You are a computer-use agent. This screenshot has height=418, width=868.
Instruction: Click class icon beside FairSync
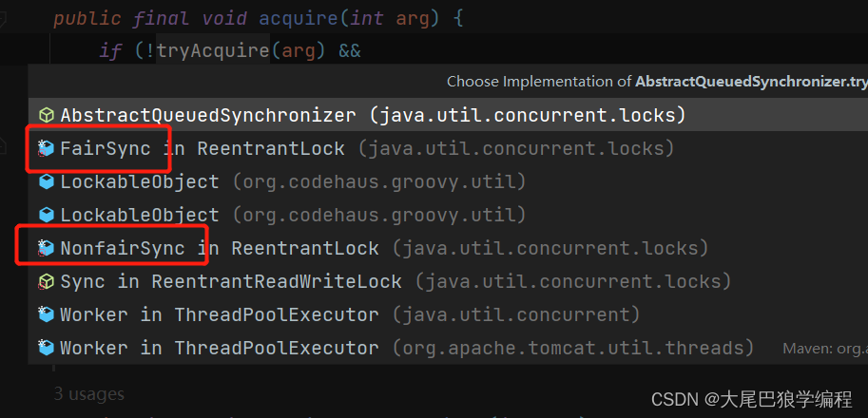tap(47, 148)
